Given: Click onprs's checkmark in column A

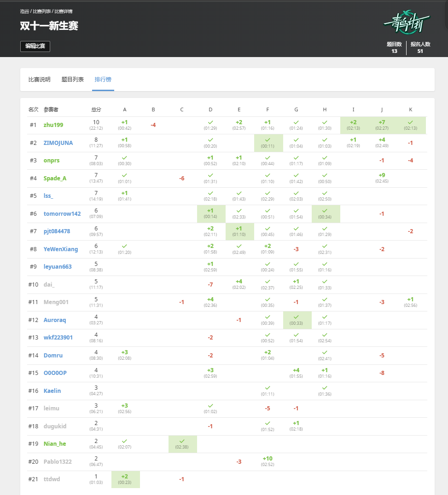Looking at the screenshot, I should pyautogui.click(x=124, y=158).
